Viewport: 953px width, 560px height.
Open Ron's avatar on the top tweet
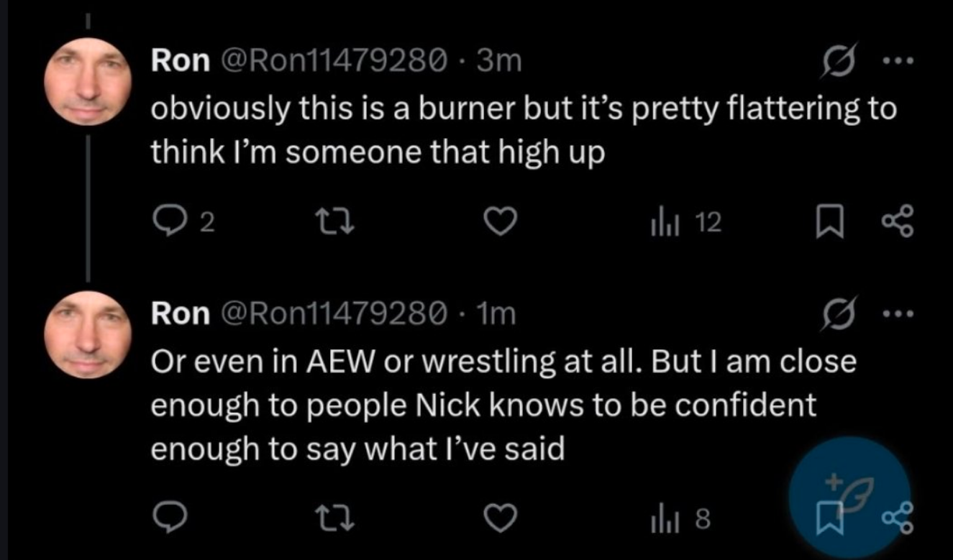87,81
